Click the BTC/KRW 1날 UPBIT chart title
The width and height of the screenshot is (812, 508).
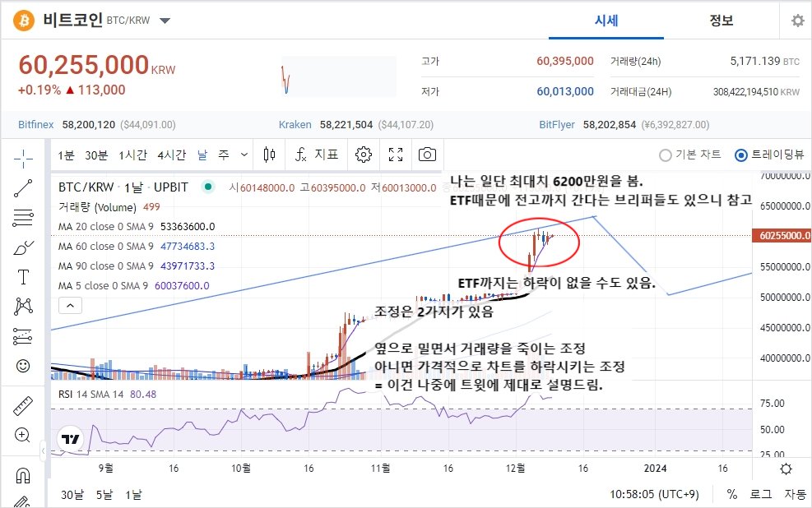point(123,187)
